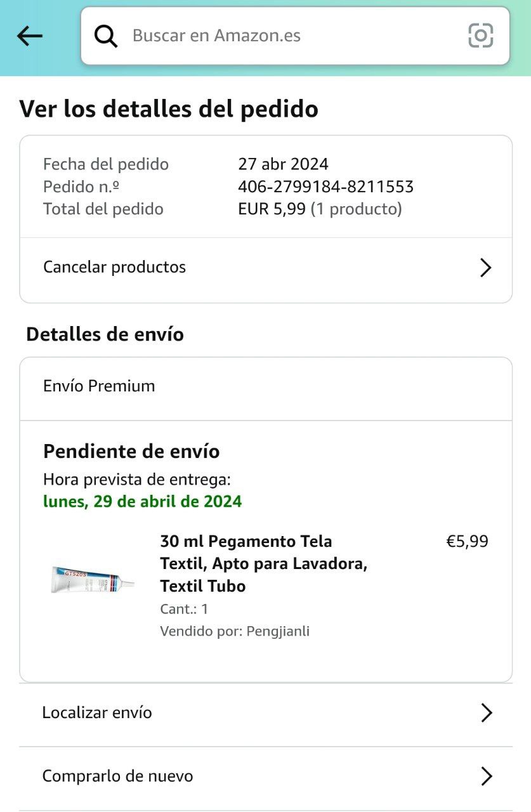Click the Comprarlo de nuevo chevron arrow

point(486,776)
